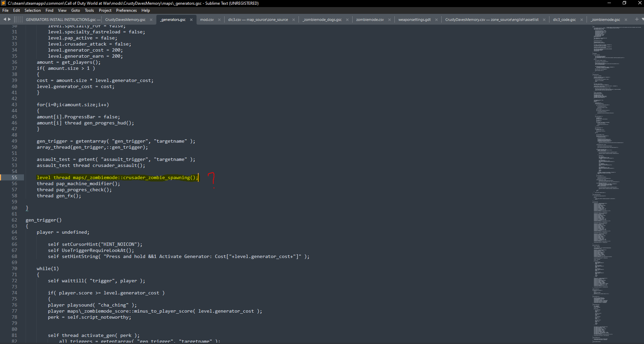
Task: Close the CrustyDavesMemory.csv assetlist tab
Action: pos(544,20)
